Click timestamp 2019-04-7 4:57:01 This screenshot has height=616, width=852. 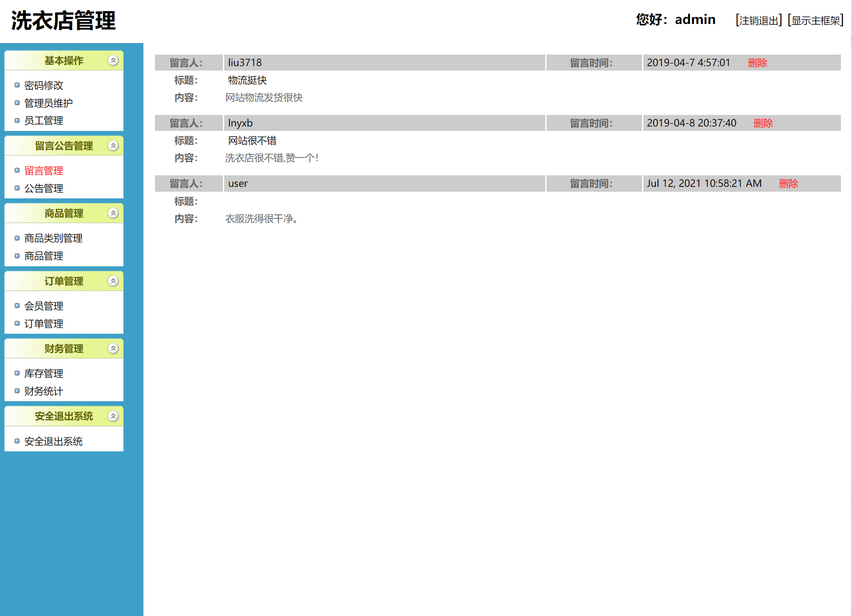(688, 63)
